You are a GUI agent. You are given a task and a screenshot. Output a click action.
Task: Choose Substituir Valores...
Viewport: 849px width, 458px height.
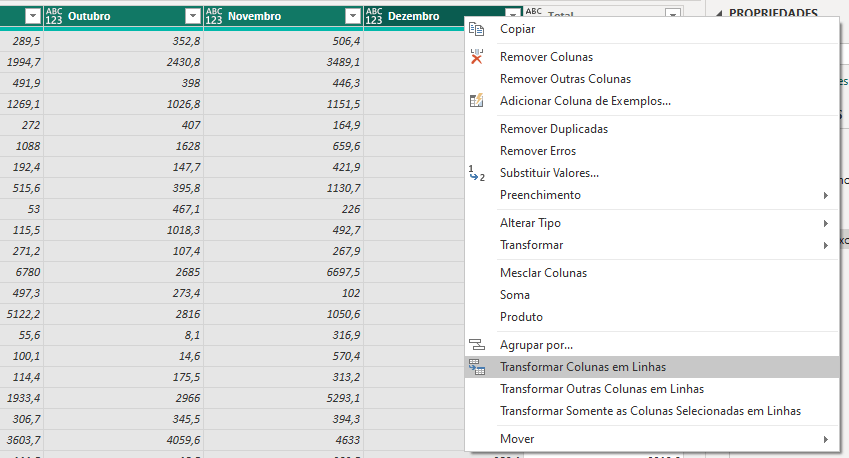pos(652,173)
